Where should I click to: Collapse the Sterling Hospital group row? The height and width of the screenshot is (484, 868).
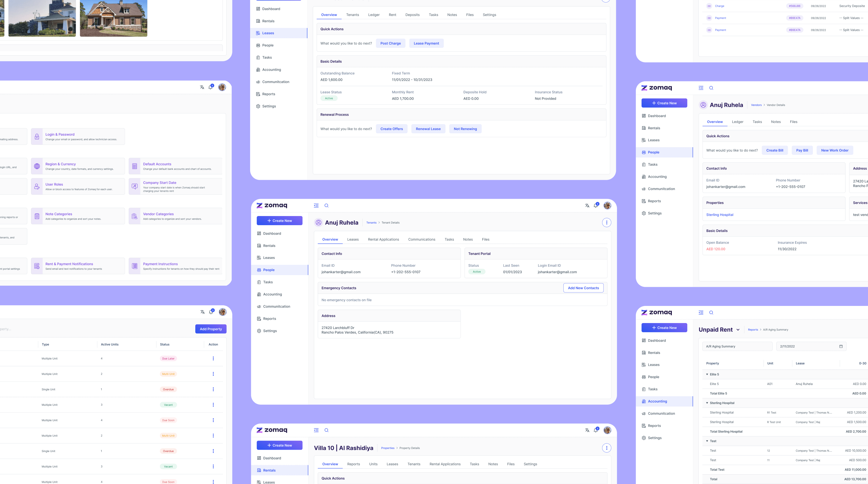point(707,403)
